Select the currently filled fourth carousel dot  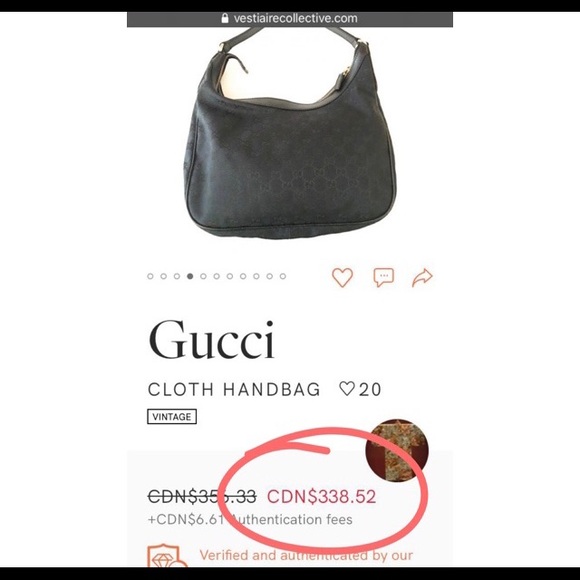(x=190, y=276)
